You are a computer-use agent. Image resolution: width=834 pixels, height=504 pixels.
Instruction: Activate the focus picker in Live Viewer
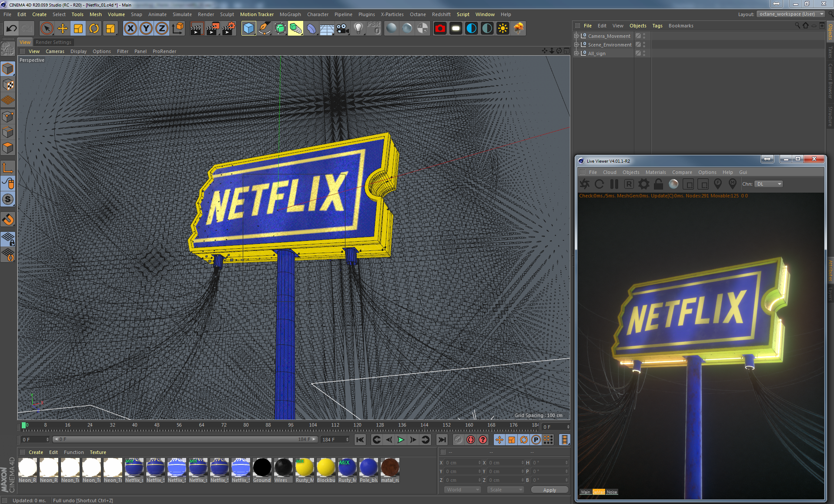coord(718,184)
